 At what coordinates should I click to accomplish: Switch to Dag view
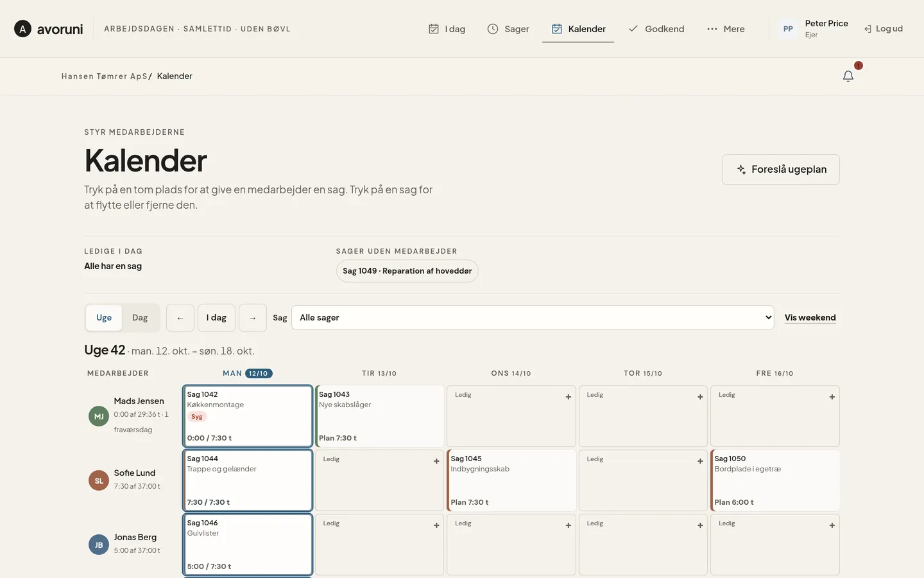point(140,318)
